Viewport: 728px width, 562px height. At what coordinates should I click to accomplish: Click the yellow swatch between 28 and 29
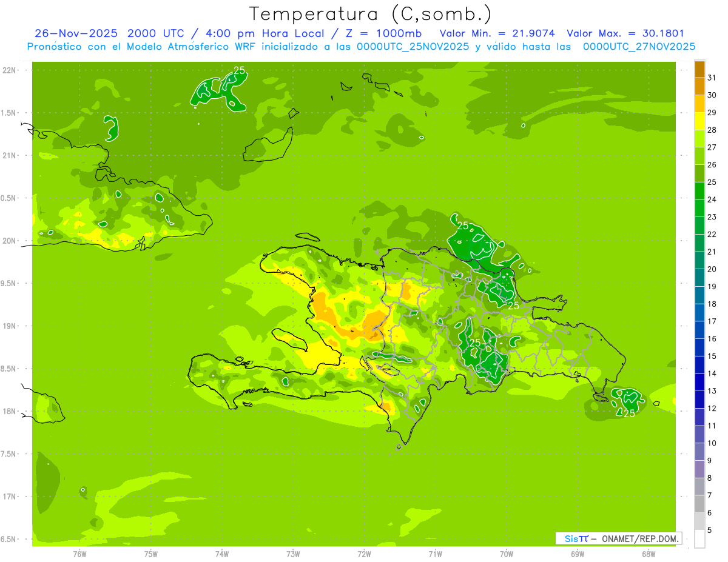tap(699, 121)
